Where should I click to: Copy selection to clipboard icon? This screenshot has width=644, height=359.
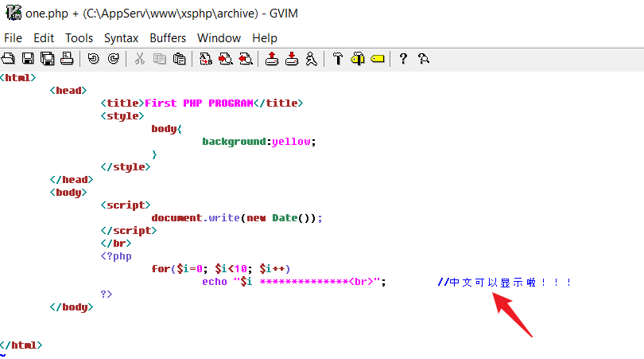tap(159, 59)
